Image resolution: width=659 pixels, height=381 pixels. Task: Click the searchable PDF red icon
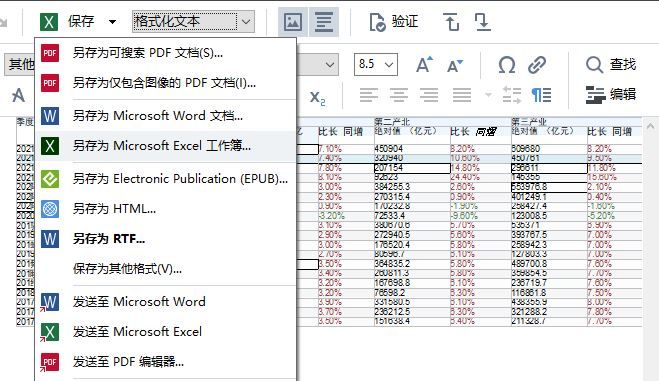[x=50, y=53]
